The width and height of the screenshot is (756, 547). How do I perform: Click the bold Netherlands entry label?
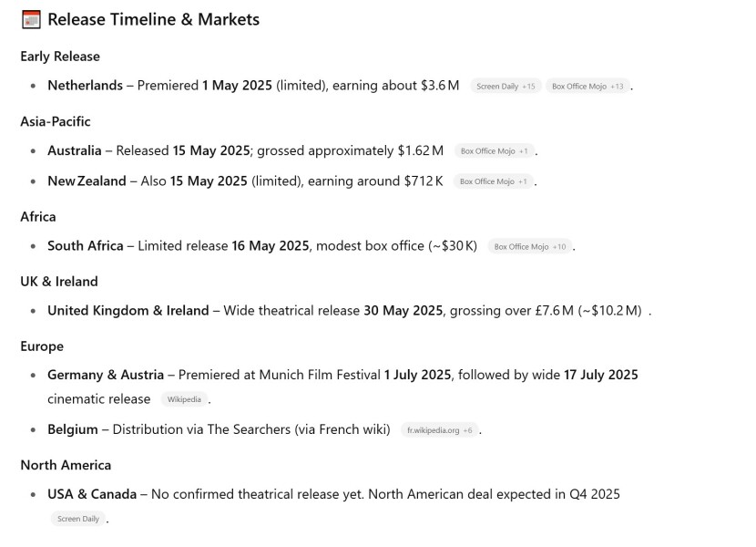[85, 86]
